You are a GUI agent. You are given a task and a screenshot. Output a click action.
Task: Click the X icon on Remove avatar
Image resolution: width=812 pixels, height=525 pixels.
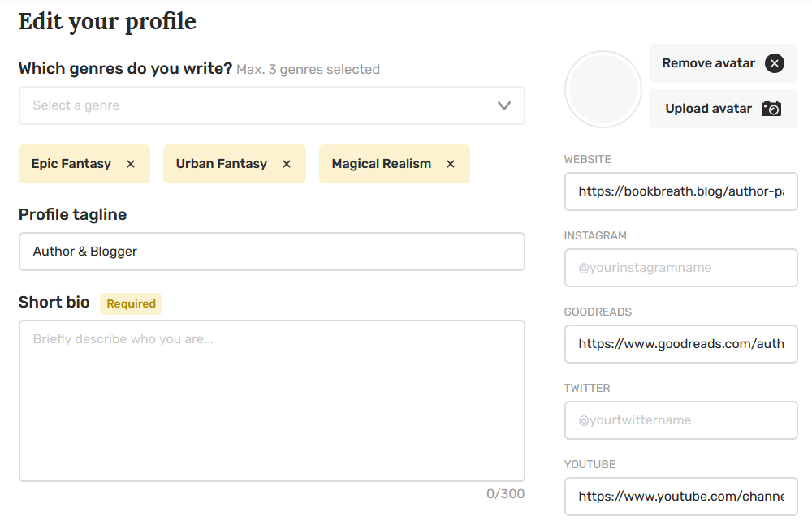(x=775, y=63)
